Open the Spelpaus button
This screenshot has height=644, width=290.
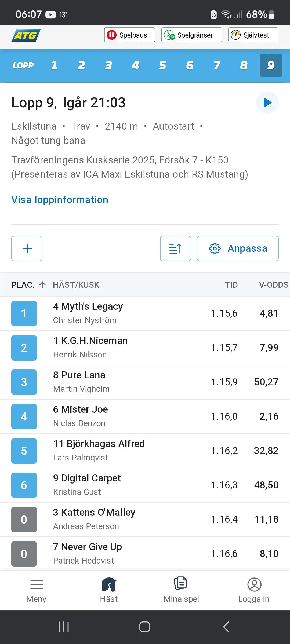tap(129, 35)
